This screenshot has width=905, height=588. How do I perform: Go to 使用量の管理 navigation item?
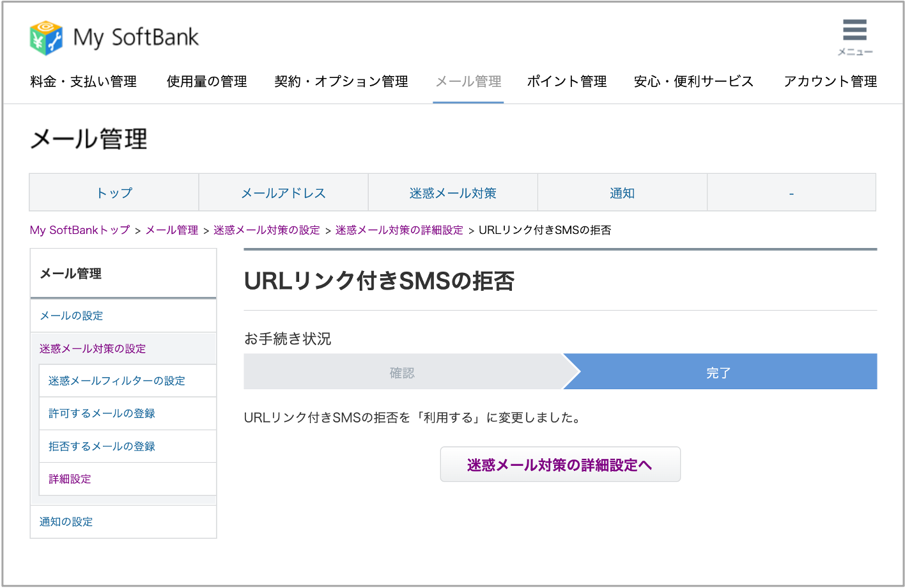pyautogui.click(x=206, y=82)
